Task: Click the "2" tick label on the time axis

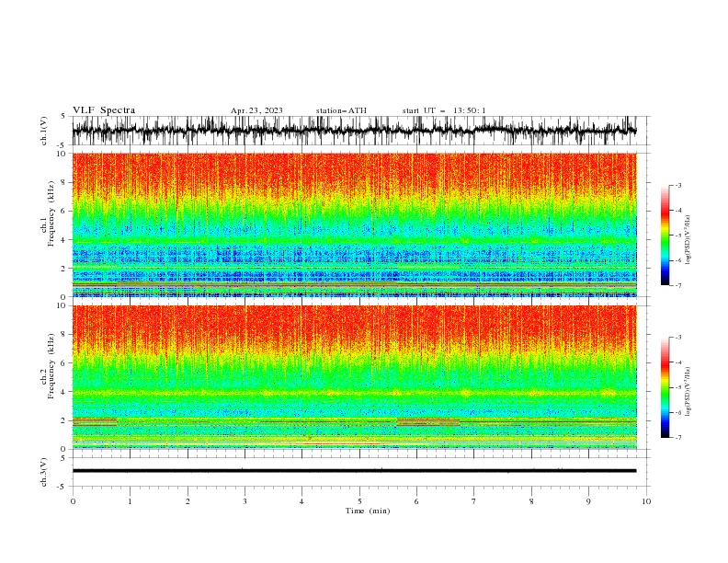Action: tap(188, 501)
